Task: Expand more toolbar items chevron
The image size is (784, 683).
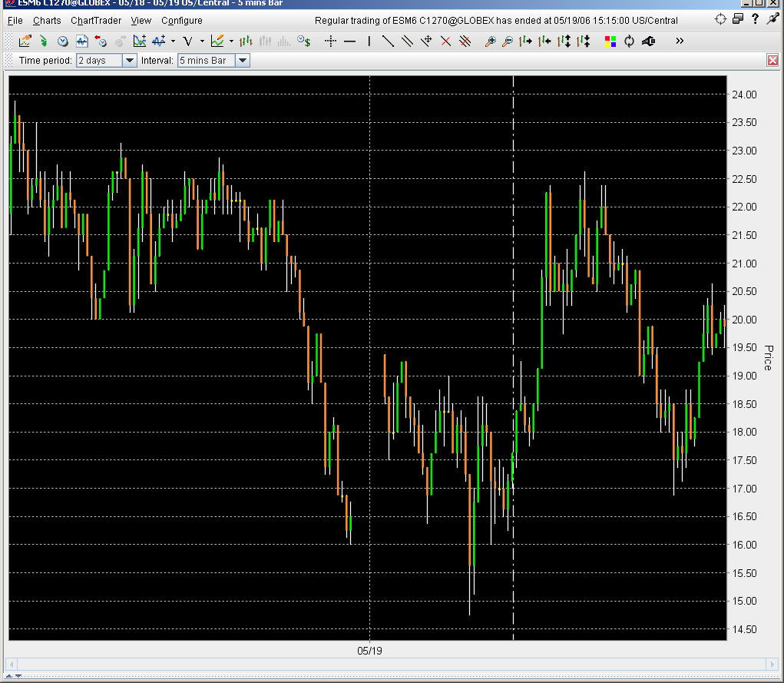Action: point(680,41)
